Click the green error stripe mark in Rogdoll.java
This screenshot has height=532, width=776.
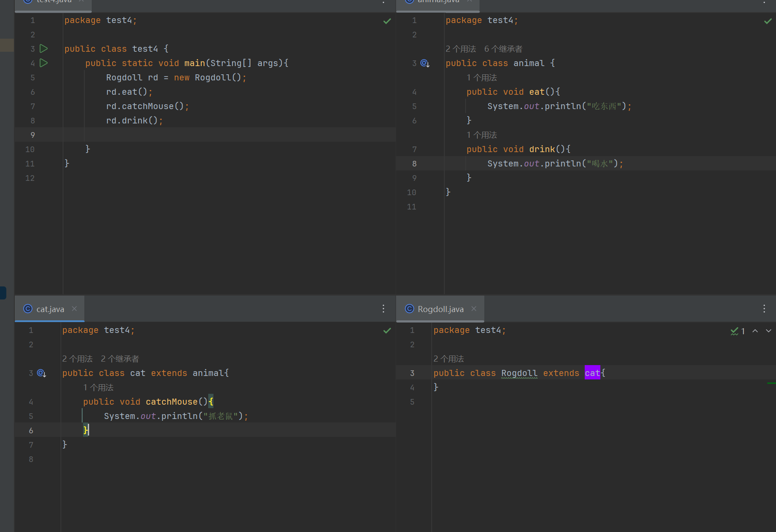(x=771, y=383)
